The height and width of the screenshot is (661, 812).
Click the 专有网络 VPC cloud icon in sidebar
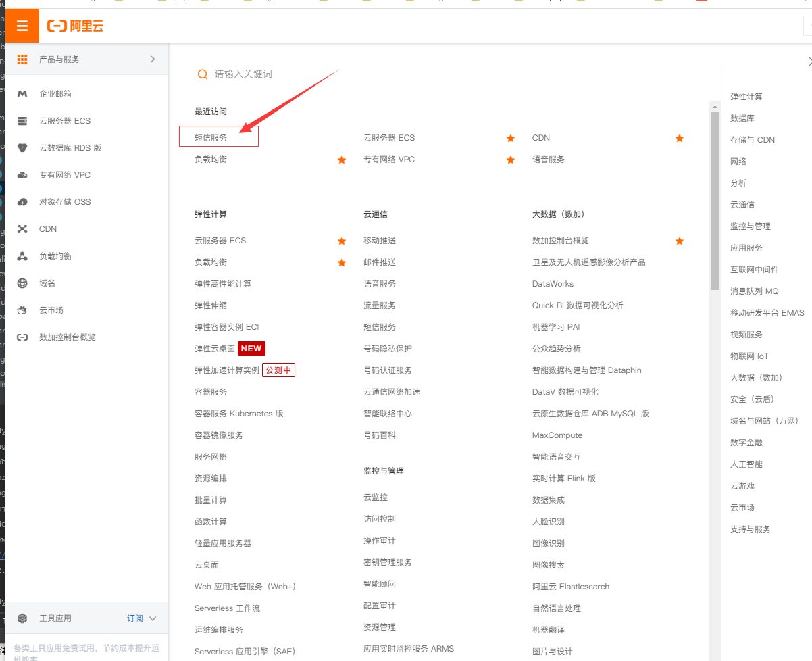point(22,175)
